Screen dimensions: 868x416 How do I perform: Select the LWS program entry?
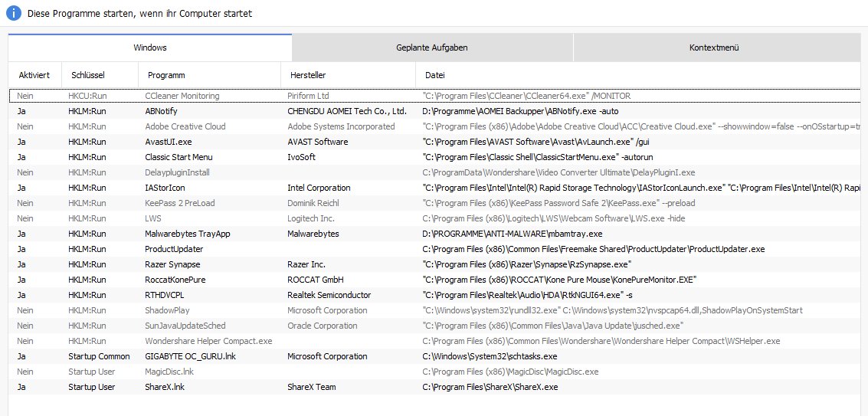coord(434,218)
